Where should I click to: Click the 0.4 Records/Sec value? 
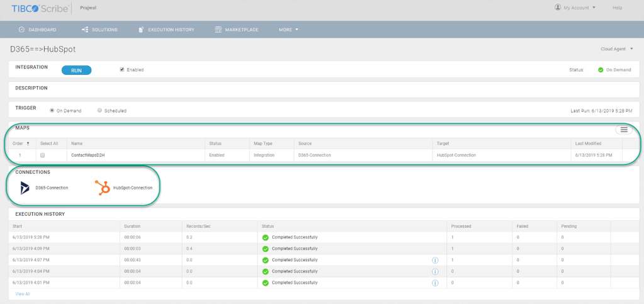tap(189, 249)
